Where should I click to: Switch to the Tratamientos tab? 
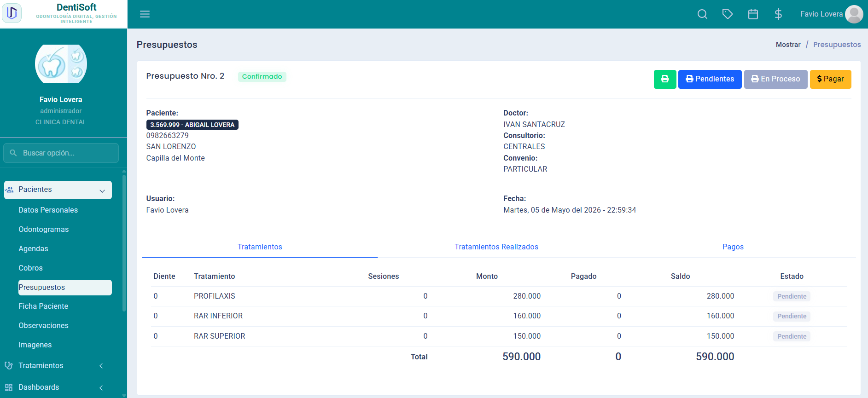[260, 247]
